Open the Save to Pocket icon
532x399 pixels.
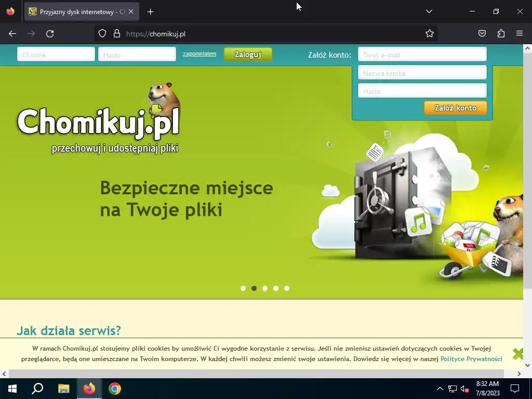point(482,34)
